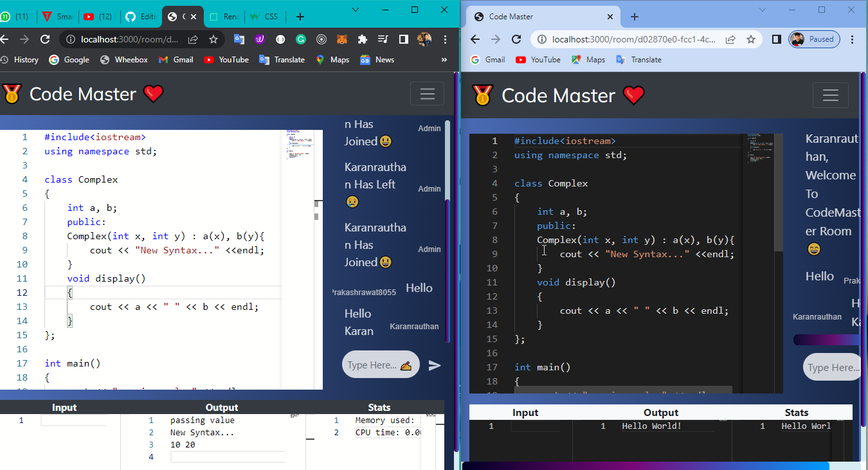Open tab search dropdown in right browser

click(x=763, y=10)
